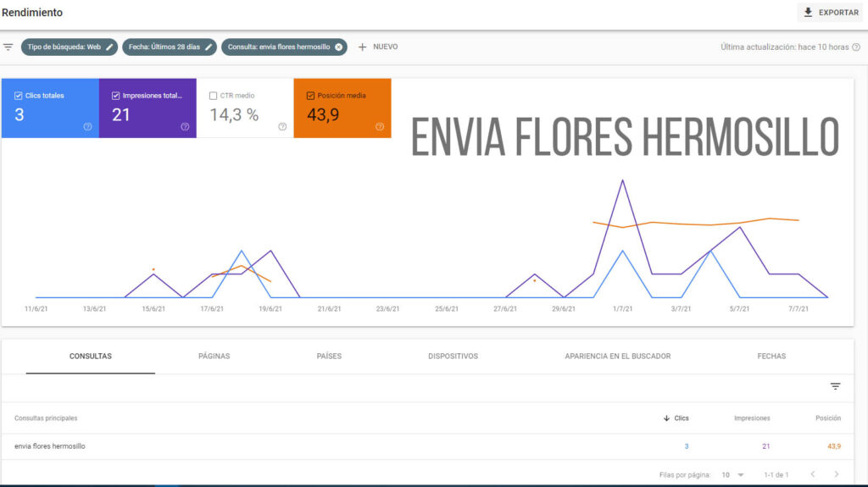The image size is (868, 487).
Task: Expand the rows per page dropdown
Action: (x=733, y=475)
